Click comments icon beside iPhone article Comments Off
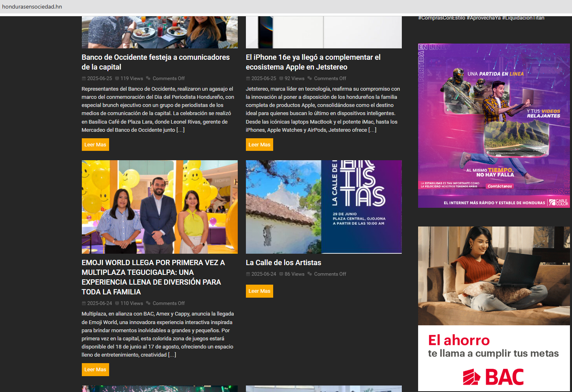Viewport: 572px width, 392px height. click(310, 78)
